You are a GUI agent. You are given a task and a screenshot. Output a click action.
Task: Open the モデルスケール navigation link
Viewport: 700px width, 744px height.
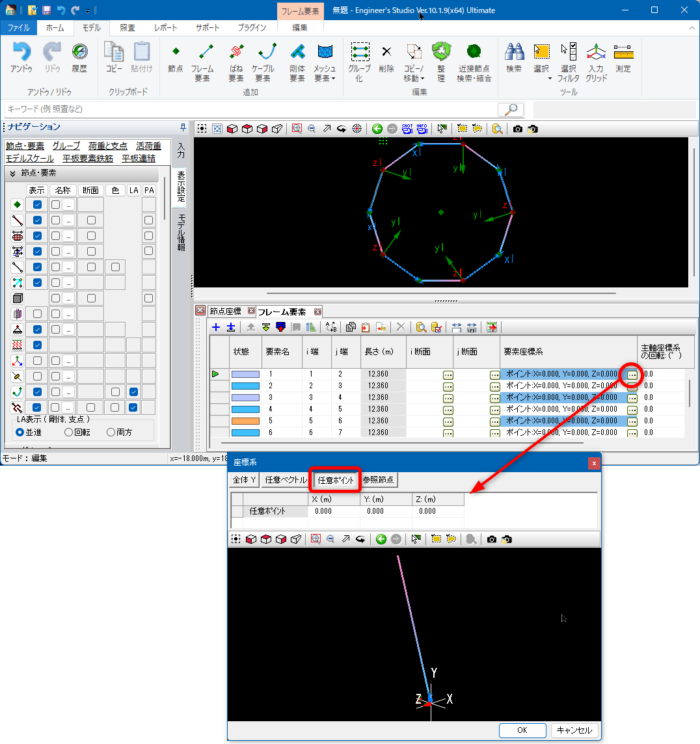pyautogui.click(x=29, y=159)
